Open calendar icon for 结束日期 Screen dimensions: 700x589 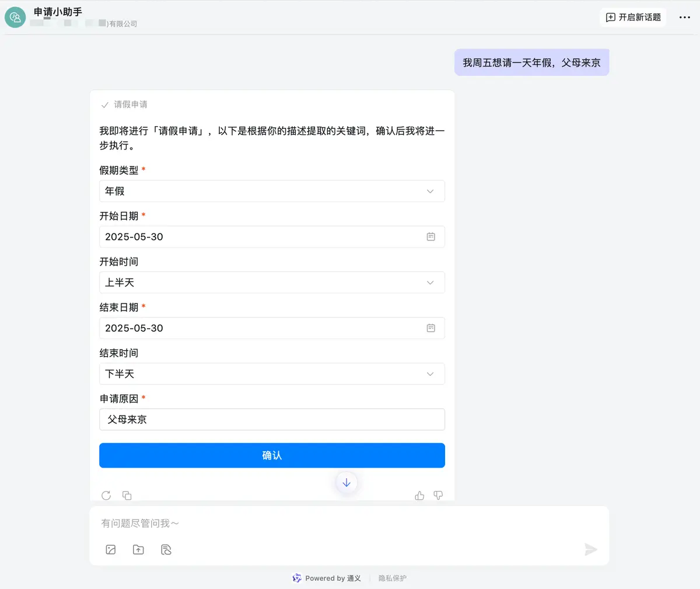(x=430, y=328)
